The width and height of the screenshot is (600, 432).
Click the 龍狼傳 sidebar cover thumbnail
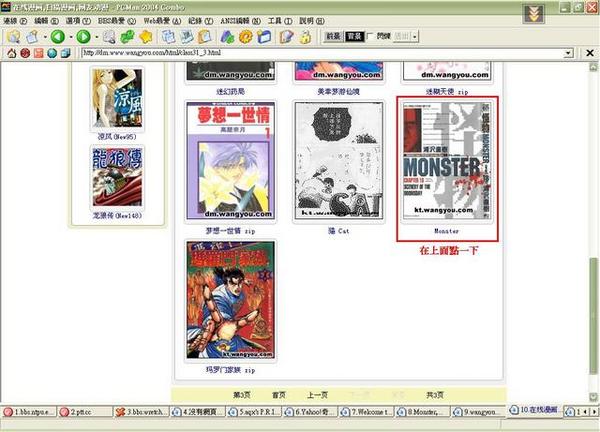pyautogui.click(x=117, y=177)
